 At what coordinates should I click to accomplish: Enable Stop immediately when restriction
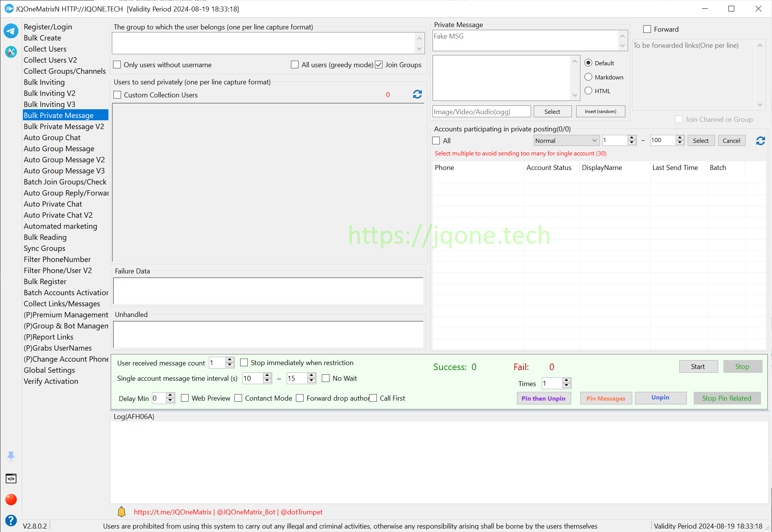[244, 362]
